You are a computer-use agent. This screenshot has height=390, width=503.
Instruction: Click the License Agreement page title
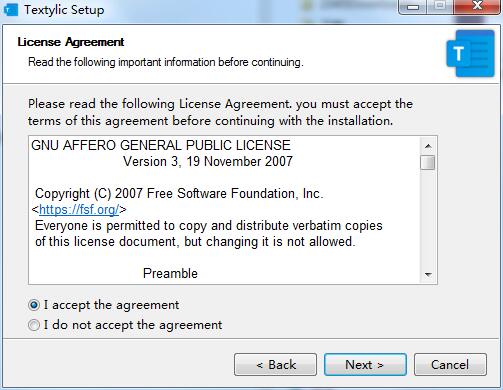coord(71,42)
